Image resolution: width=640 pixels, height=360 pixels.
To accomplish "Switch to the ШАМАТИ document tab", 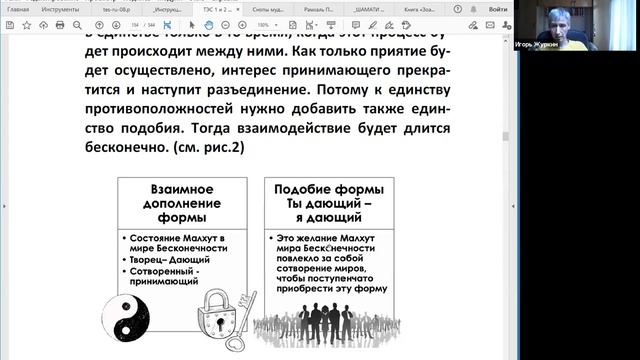I will (x=369, y=9).
